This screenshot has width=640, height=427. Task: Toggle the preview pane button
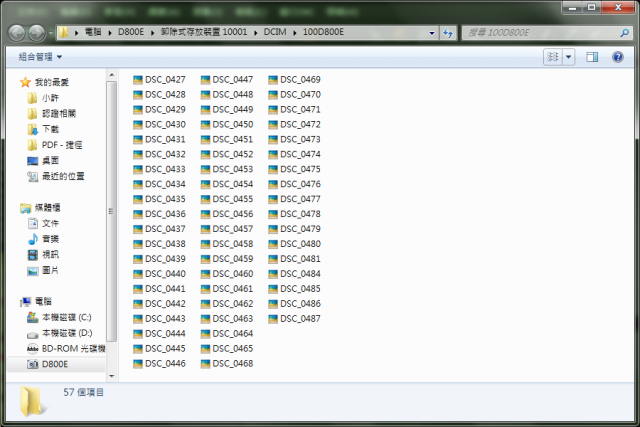592,57
